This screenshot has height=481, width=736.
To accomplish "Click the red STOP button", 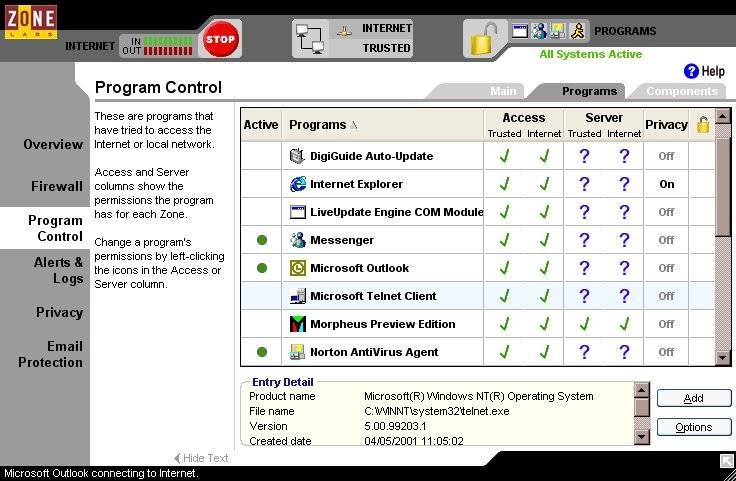I will click(x=220, y=39).
